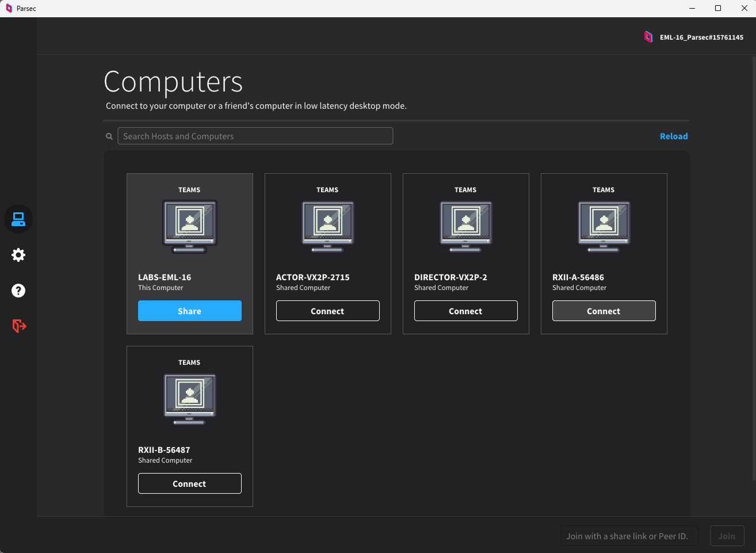Connect to RXII-A-56486

604,311
